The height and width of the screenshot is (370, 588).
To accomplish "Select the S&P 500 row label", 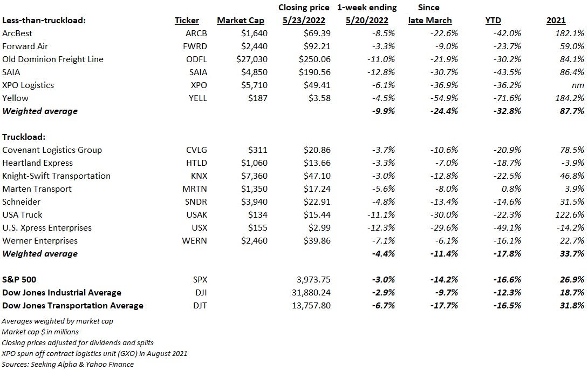I will [19, 280].
